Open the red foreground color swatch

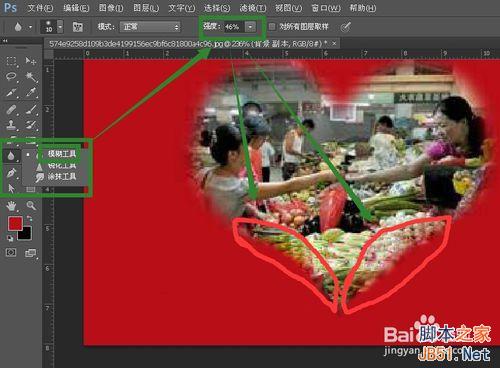pyautogui.click(x=15, y=223)
